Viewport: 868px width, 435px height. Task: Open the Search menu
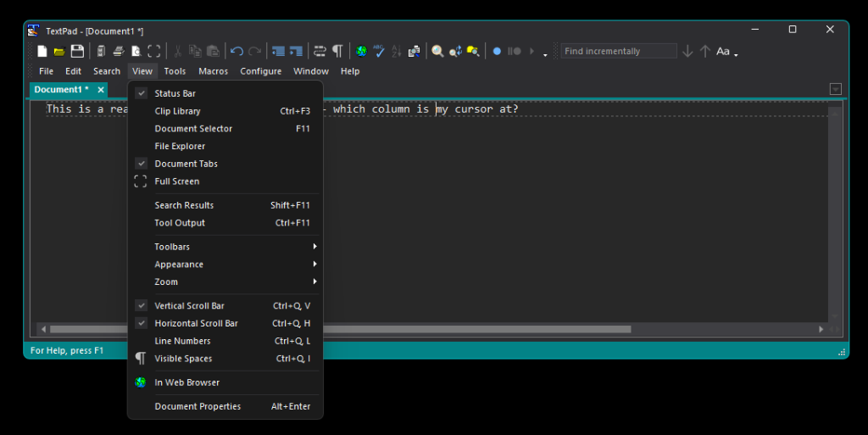click(107, 71)
